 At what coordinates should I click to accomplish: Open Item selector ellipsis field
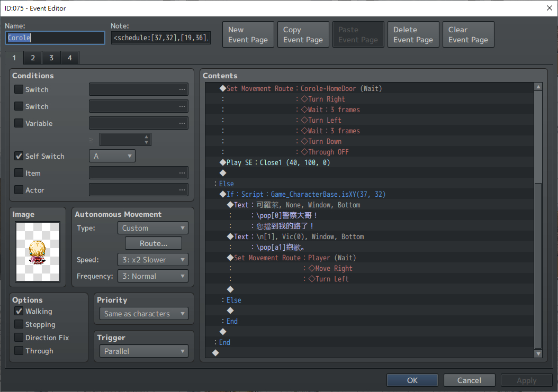pyautogui.click(x=138, y=173)
